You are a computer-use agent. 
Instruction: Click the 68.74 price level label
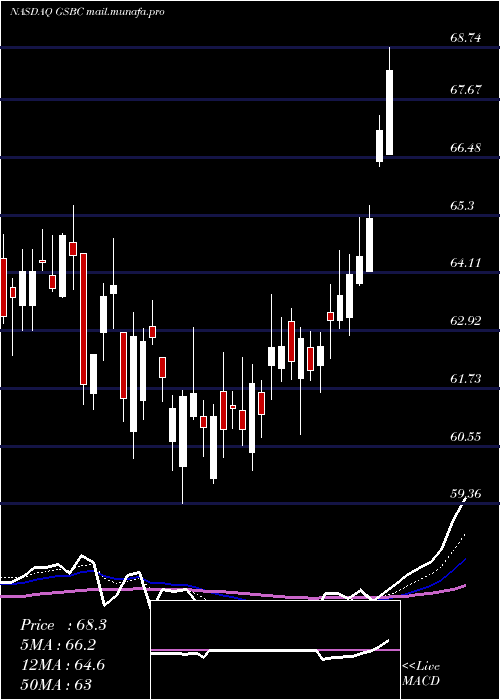click(x=466, y=38)
